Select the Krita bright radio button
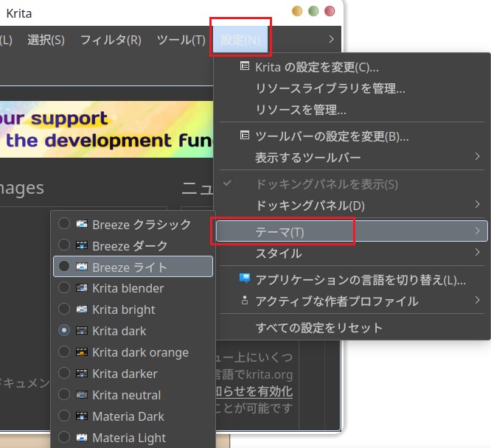The image size is (491, 448). (x=65, y=309)
